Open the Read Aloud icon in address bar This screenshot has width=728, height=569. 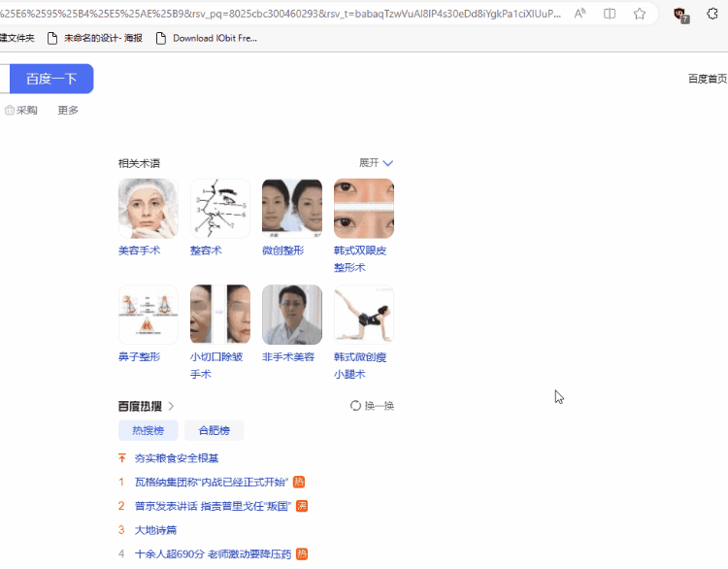(579, 14)
